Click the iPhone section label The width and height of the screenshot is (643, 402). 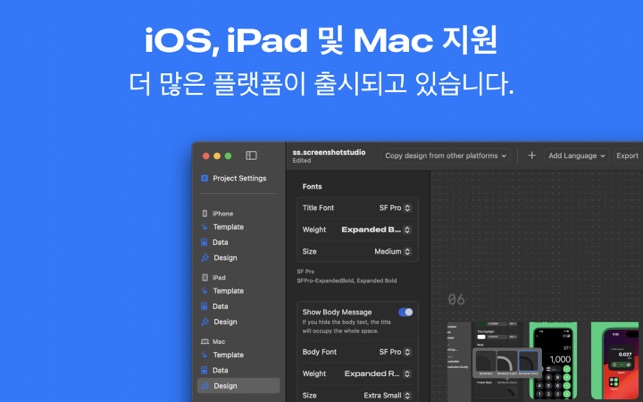223,213
